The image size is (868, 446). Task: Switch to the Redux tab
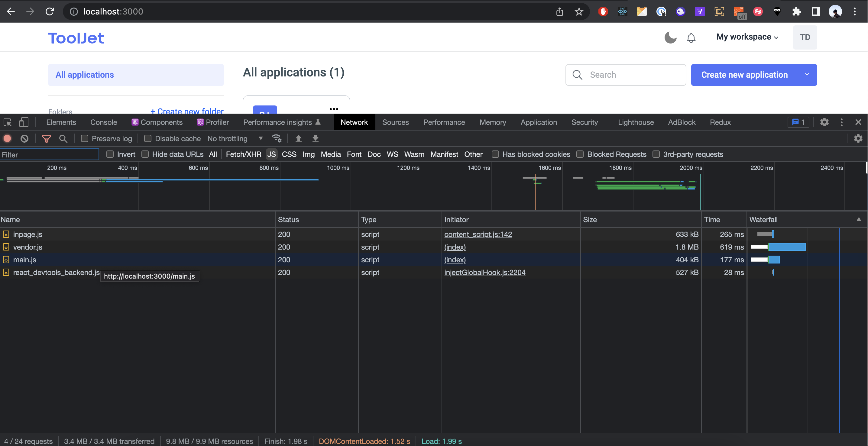pos(720,122)
